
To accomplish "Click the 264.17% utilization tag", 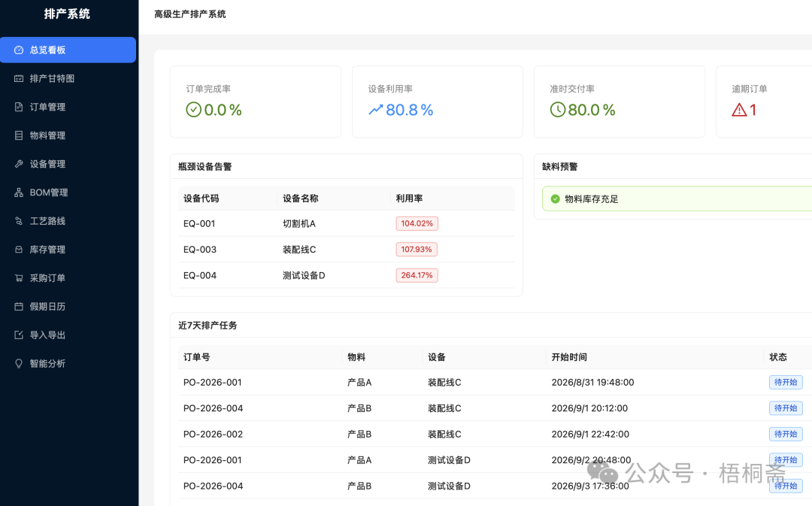I will [417, 275].
